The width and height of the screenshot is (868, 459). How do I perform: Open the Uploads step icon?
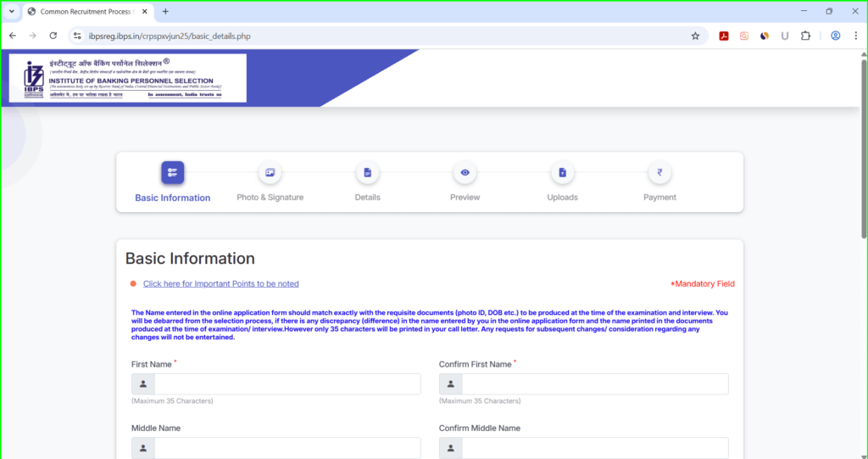[563, 172]
